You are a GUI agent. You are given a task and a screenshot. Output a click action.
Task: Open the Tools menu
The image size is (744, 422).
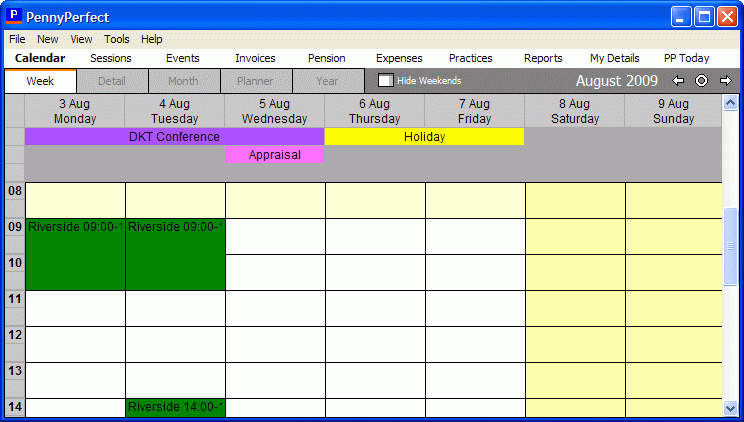pyautogui.click(x=117, y=39)
